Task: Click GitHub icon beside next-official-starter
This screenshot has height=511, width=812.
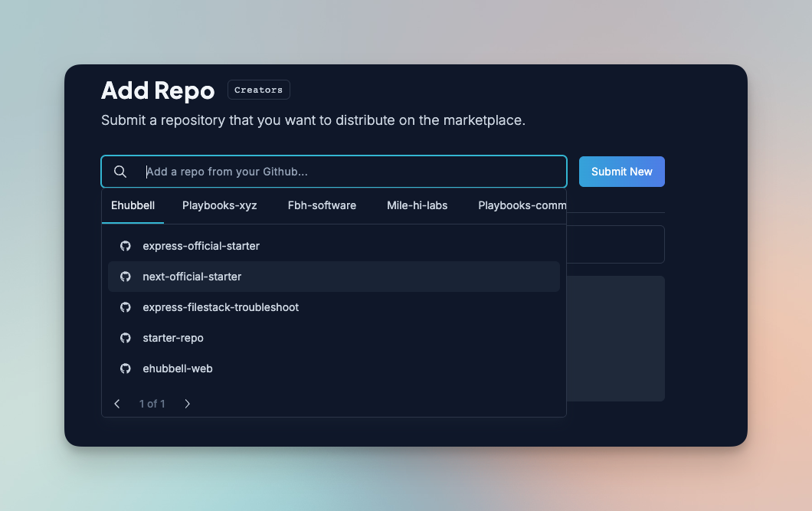Action: coord(126,277)
